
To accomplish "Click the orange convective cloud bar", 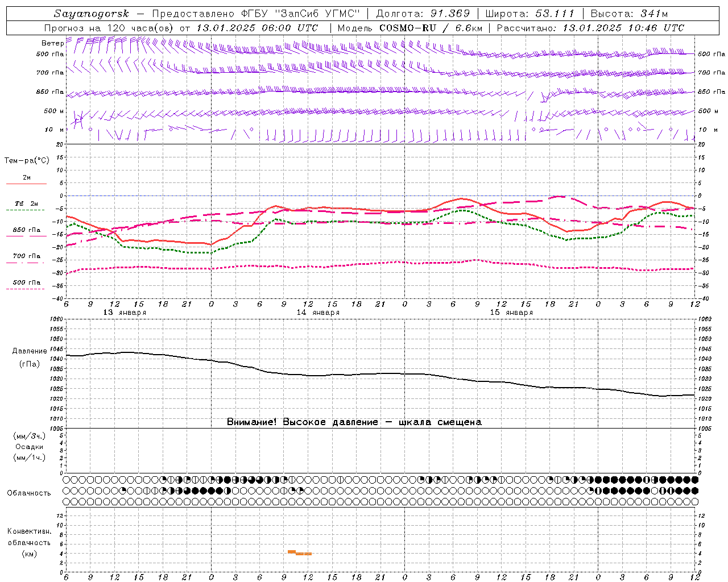I will point(299,552).
